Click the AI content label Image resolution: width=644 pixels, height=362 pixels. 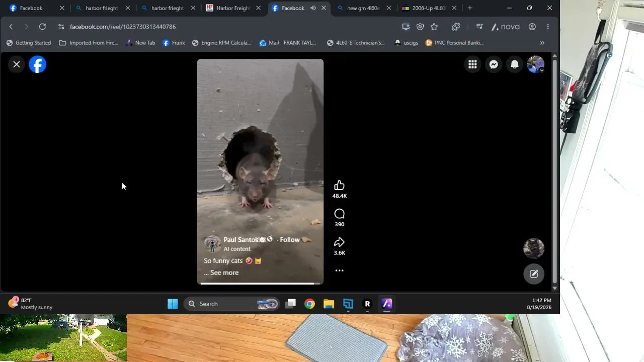tap(237, 249)
